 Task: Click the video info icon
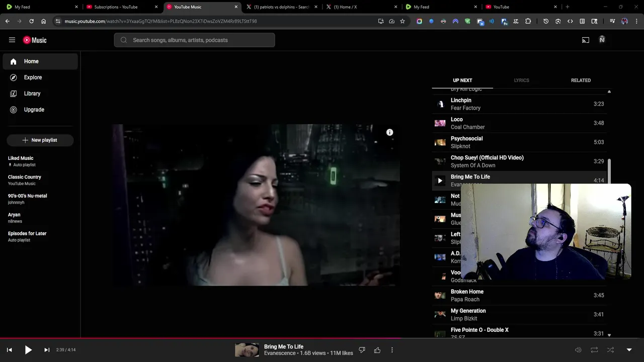click(389, 132)
